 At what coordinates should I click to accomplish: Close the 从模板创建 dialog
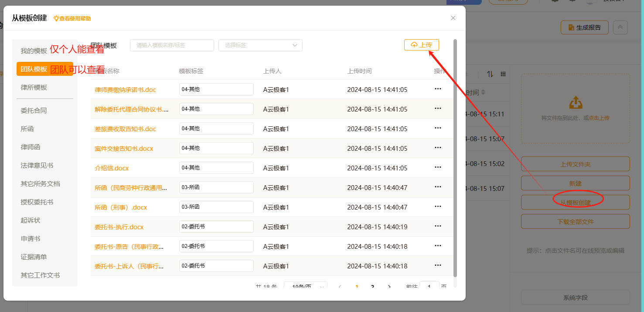pyautogui.click(x=453, y=18)
